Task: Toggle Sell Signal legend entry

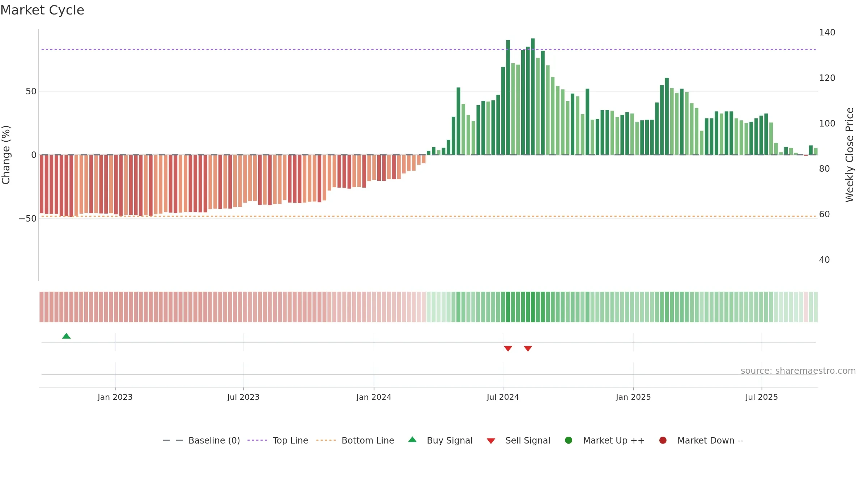Action: 518,440
